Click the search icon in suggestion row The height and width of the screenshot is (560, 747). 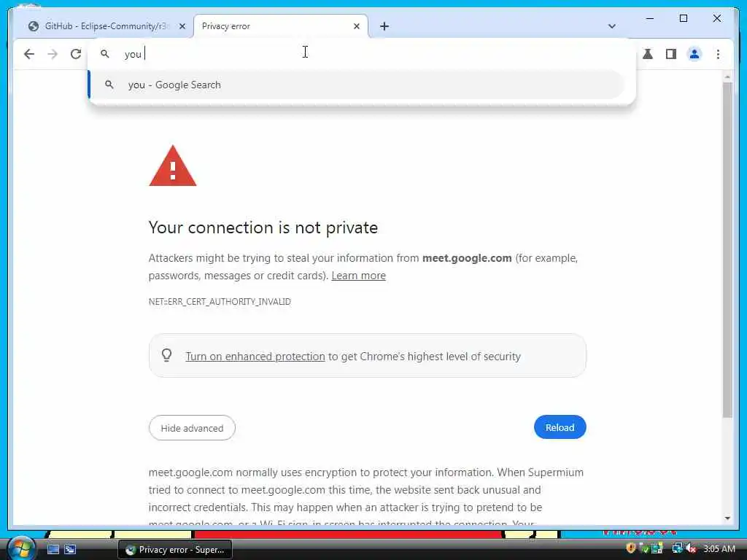point(109,85)
